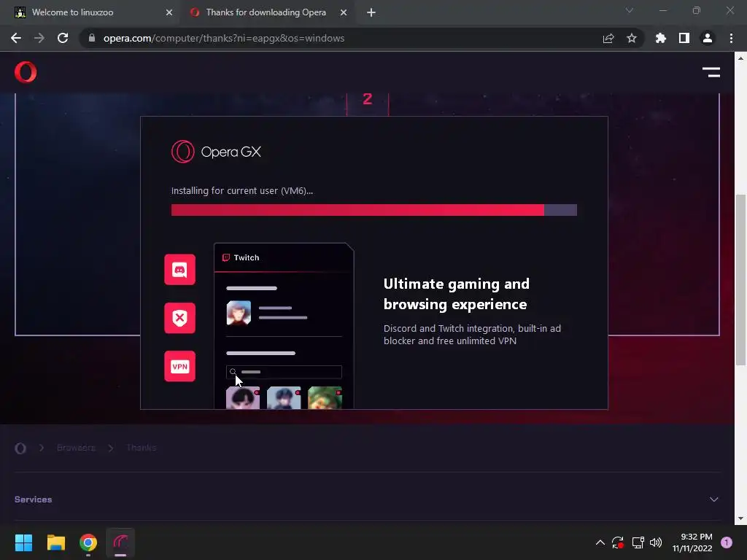Select Thanks for downloading Opera tab
The width and height of the screenshot is (747, 560).
tap(266, 12)
